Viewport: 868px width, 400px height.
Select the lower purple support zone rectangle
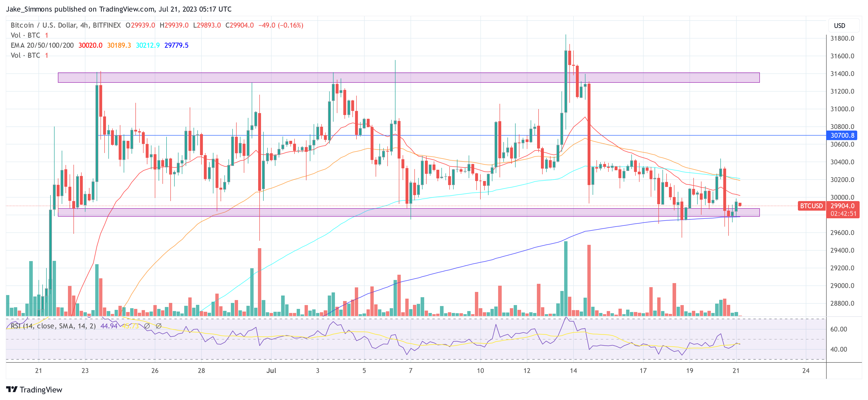pos(409,213)
